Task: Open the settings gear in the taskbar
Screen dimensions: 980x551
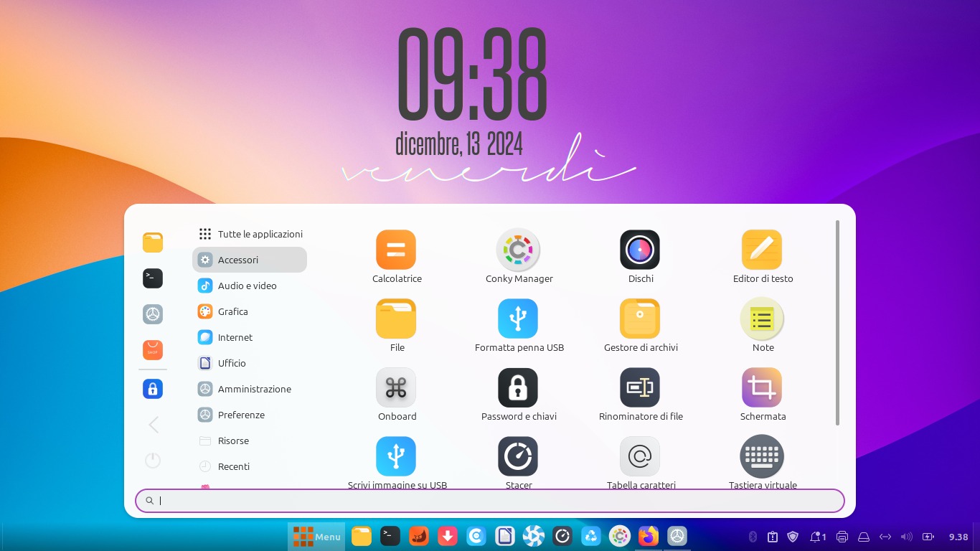Action: click(677, 536)
